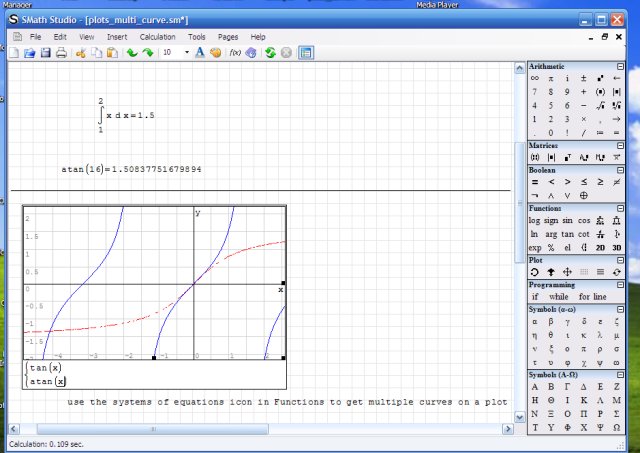Open the Insert menu
This screenshot has height=453, width=640.
[117, 36]
